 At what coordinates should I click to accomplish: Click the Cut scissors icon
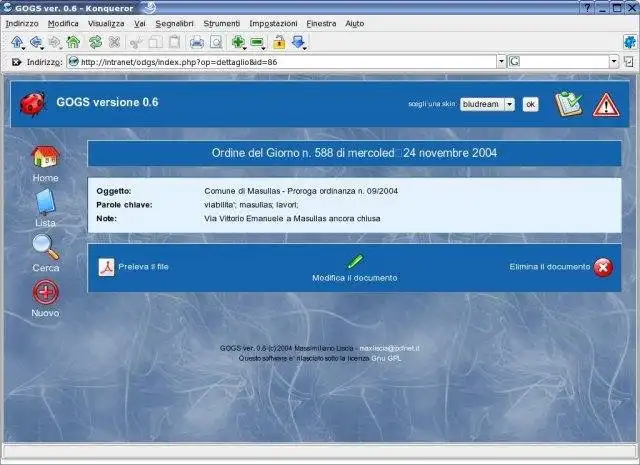[x=136, y=42]
